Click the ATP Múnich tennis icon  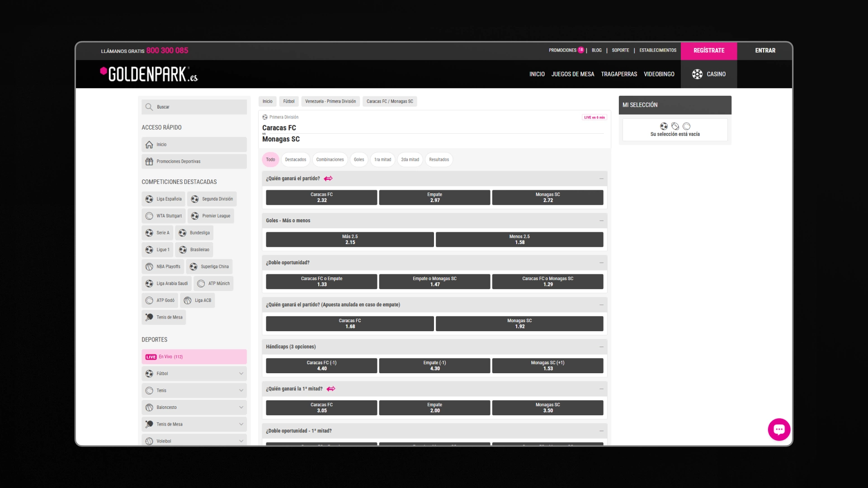click(201, 284)
